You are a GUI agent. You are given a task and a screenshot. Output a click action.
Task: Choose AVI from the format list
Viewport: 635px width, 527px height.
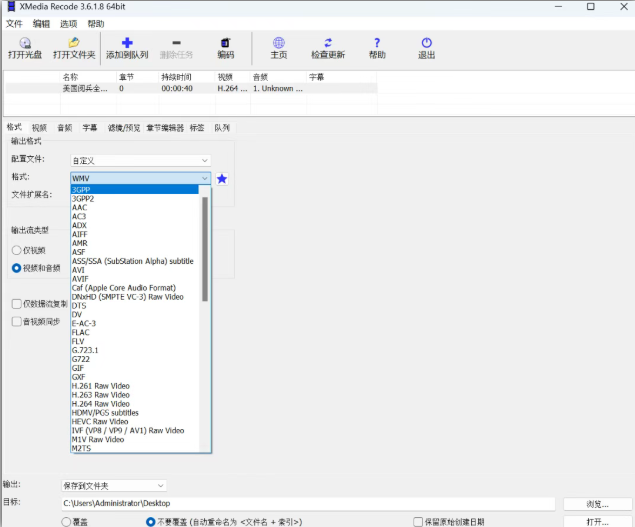79,270
